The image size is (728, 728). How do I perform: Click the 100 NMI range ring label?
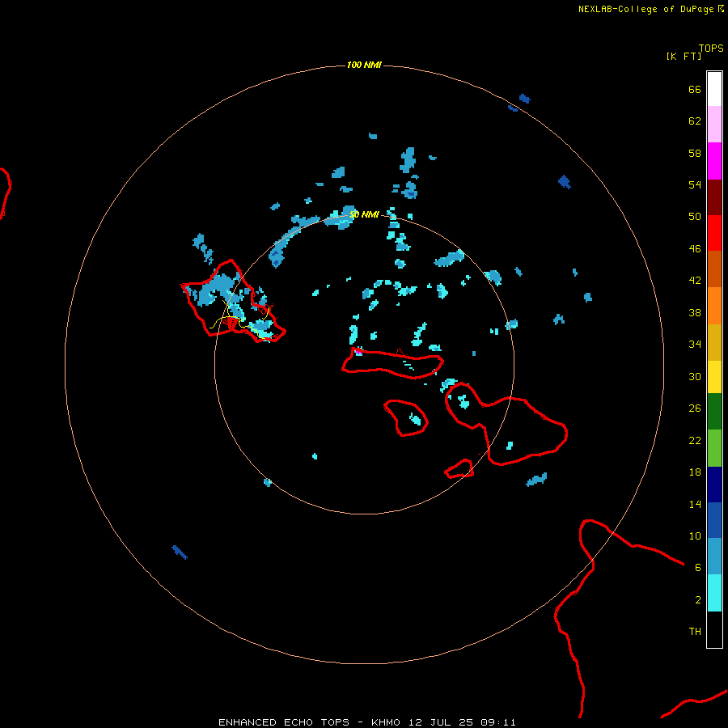pyautogui.click(x=364, y=65)
